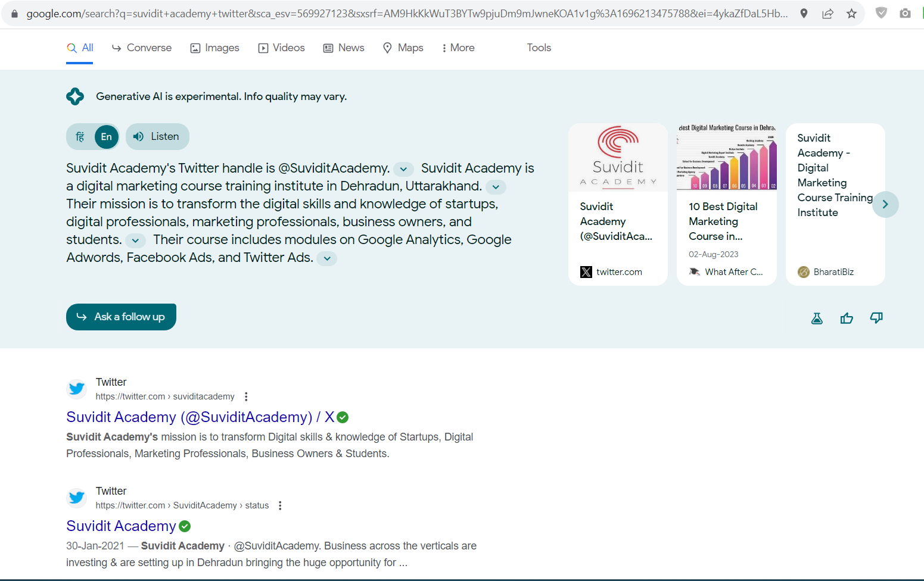Viewport: 924px width, 581px height.
Task: Switch language from En to हिं
Action: pos(79,136)
